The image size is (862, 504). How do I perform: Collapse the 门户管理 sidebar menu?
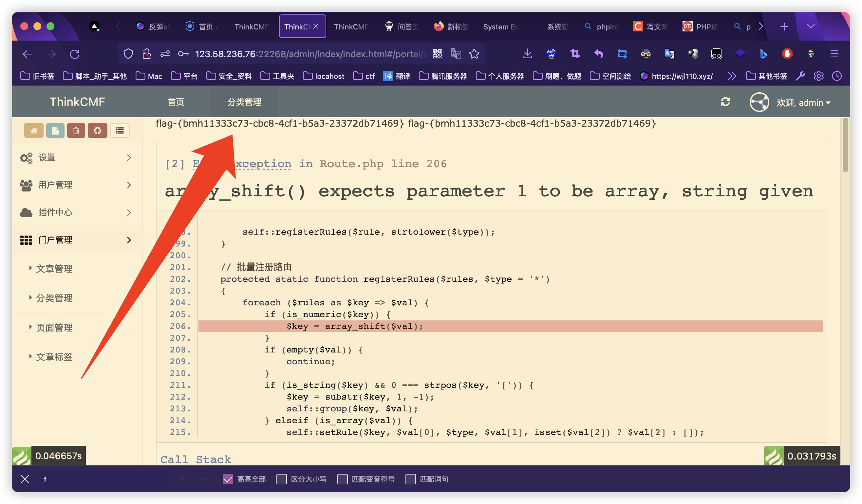[x=77, y=240]
